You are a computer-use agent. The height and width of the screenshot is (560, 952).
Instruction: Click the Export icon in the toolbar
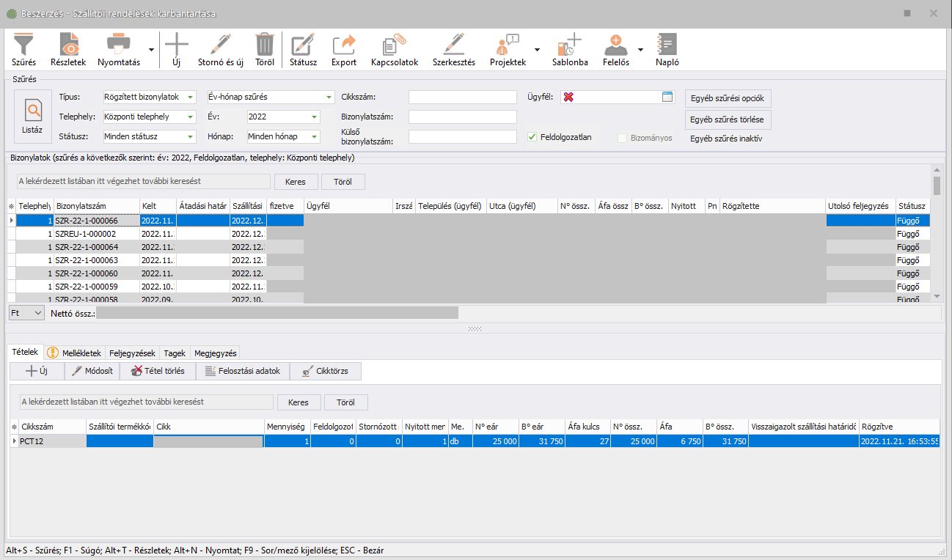coord(343,47)
